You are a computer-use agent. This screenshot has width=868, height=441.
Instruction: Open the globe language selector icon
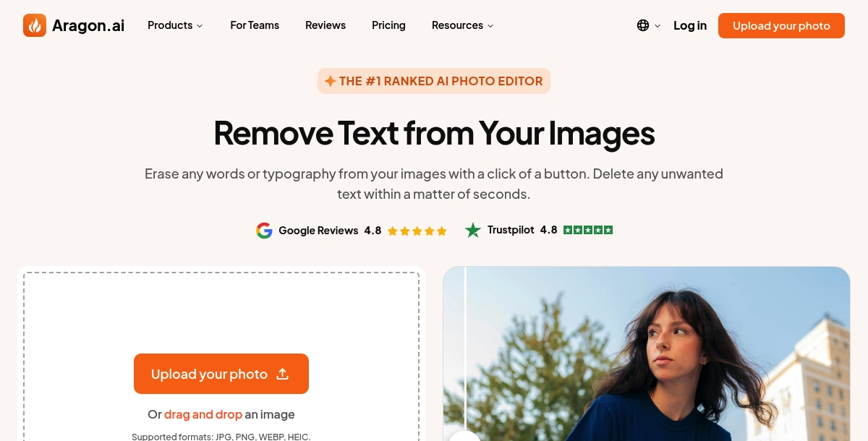[643, 25]
